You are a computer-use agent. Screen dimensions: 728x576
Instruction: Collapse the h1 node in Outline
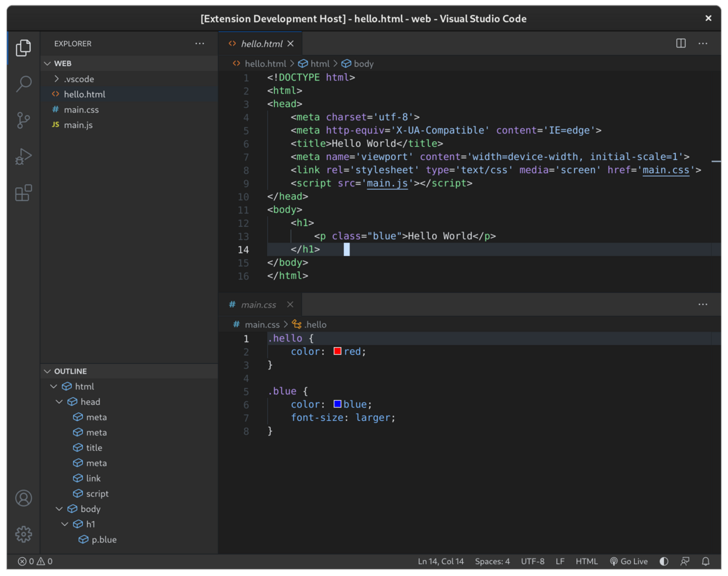tap(65, 525)
